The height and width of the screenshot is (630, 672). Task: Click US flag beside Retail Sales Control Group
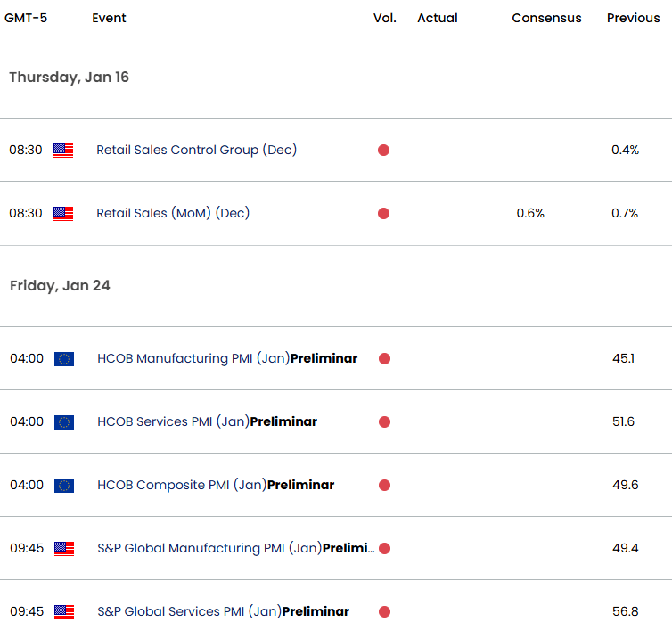pyautogui.click(x=63, y=151)
